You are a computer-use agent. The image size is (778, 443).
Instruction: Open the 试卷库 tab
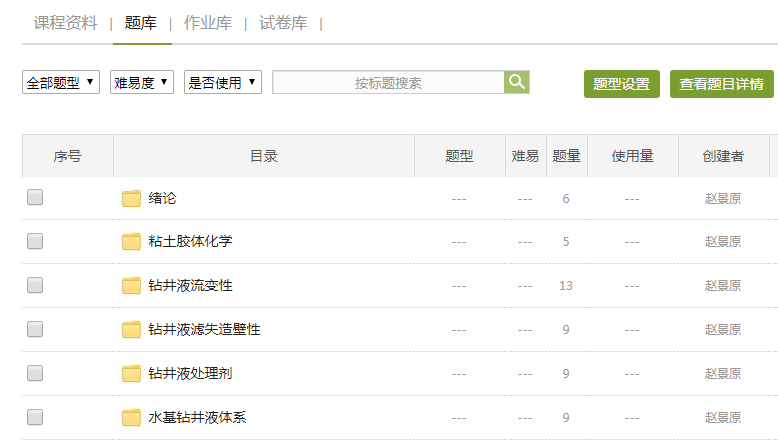pyautogui.click(x=283, y=23)
